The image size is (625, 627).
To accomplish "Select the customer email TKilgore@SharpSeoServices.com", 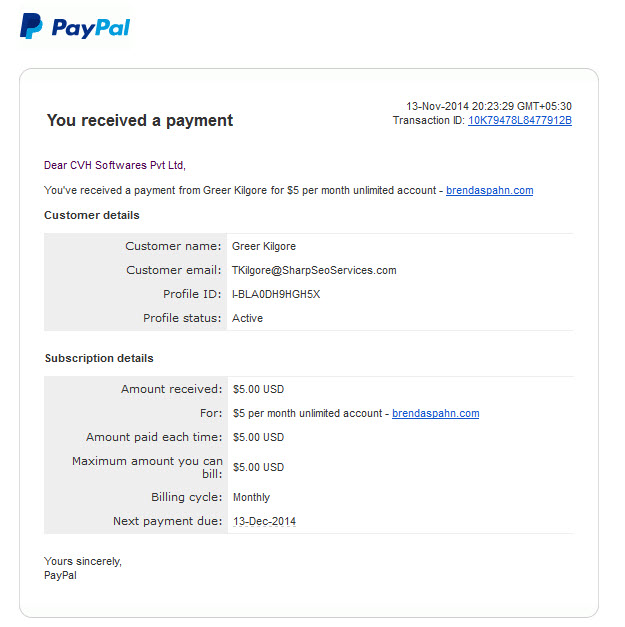I will (314, 270).
